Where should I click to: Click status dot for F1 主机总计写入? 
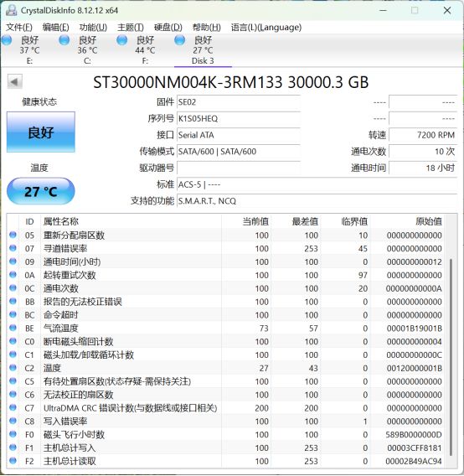click(x=13, y=448)
